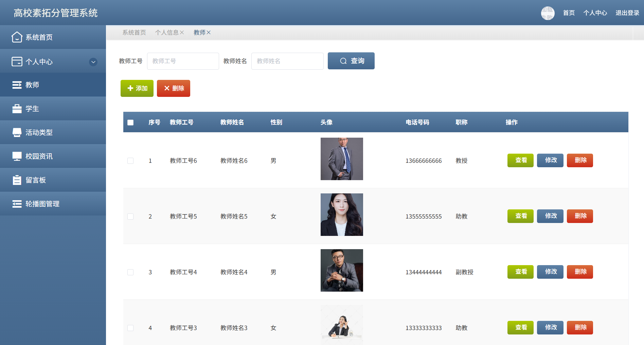Edit the record of 教师姓名4

click(550, 272)
